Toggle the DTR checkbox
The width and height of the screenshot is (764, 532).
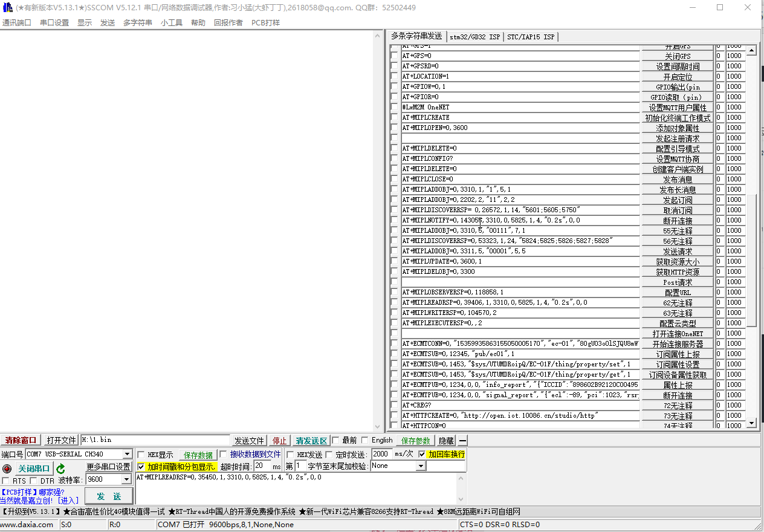pyautogui.click(x=34, y=481)
